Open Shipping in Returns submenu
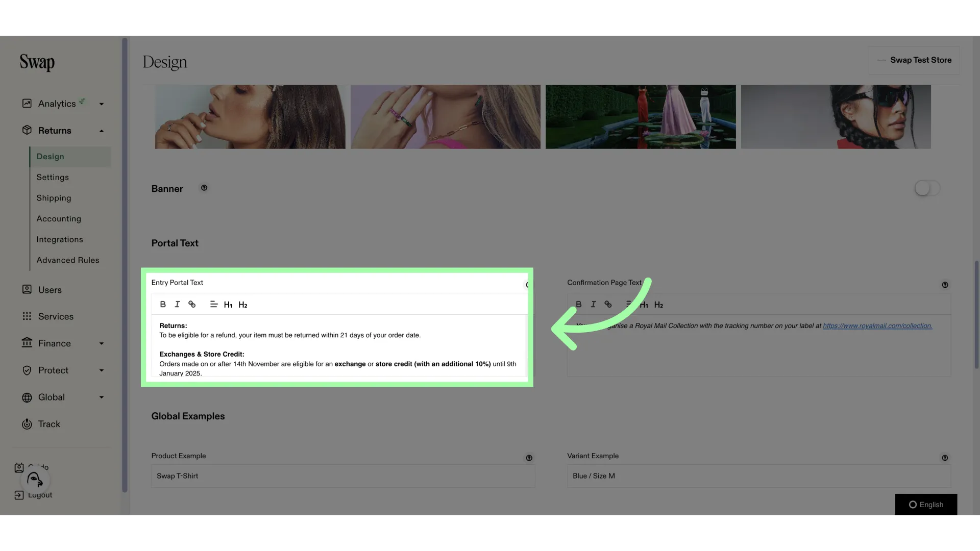980x551 pixels. [x=54, y=198]
